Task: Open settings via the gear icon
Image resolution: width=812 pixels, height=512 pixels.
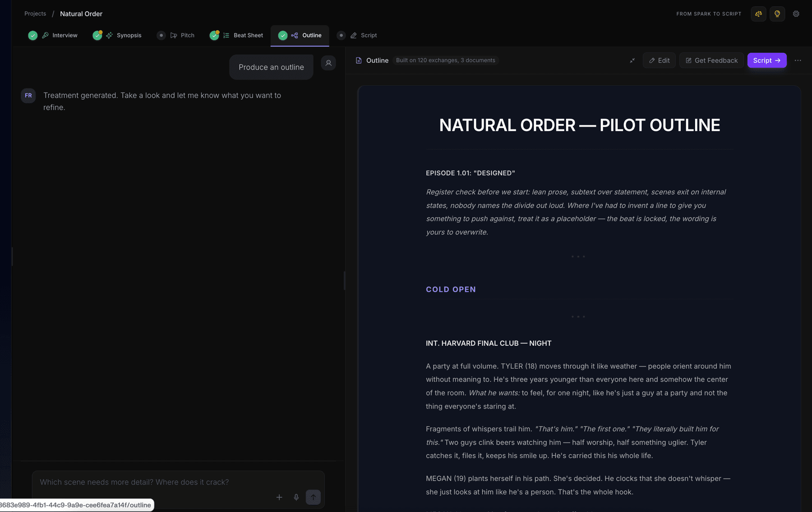Action: (x=796, y=14)
